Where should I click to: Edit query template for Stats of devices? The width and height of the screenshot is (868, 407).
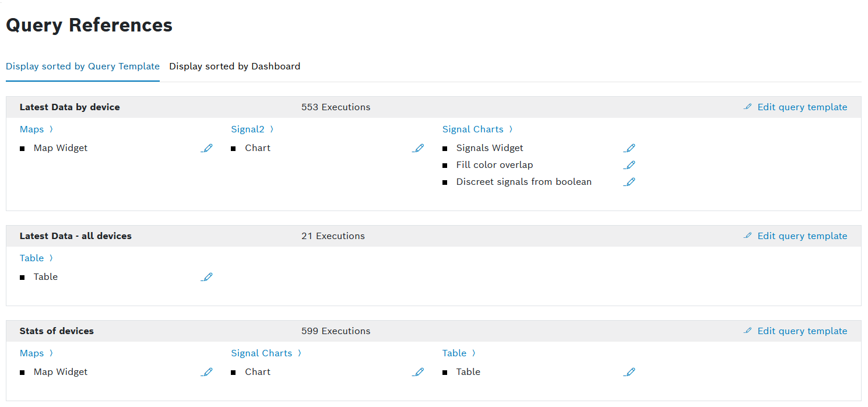796,331
